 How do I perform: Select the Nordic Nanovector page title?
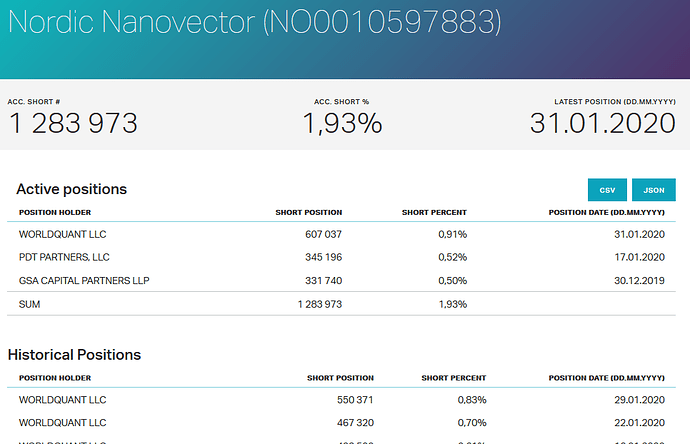pyautogui.click(x=255, y=22)
